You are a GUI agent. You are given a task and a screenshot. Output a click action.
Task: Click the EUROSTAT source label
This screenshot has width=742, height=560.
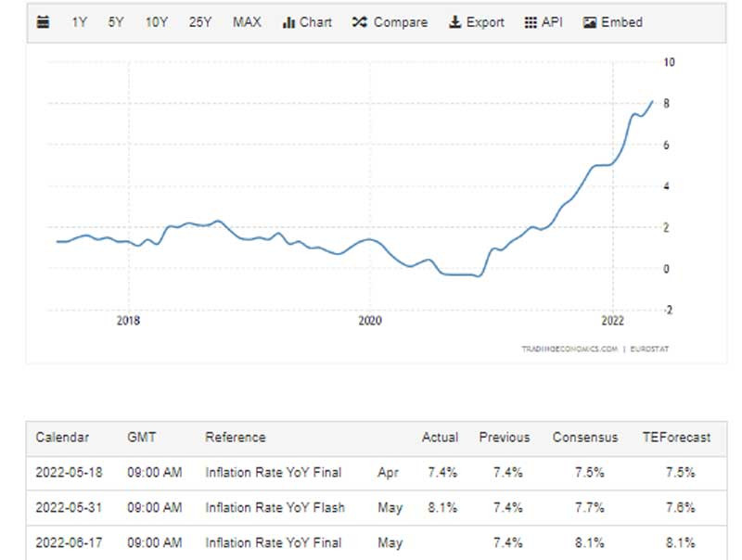tap(649, 349)
